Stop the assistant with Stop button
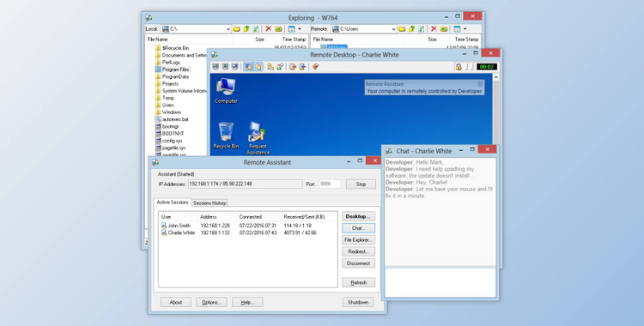644x326 pixels. (x=361, y=184)
